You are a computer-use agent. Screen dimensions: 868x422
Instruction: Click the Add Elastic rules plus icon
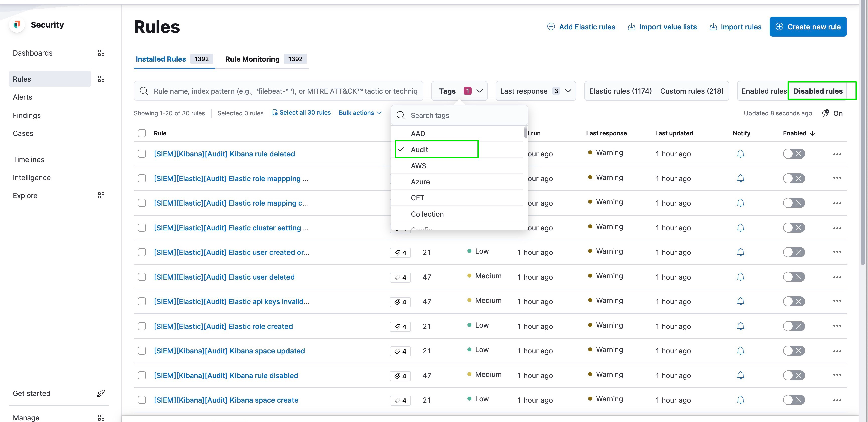click(551, 27)
